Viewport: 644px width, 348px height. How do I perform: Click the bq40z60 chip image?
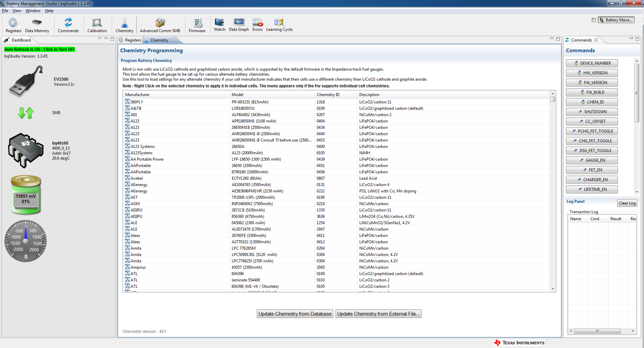click(x=26, y=150)
